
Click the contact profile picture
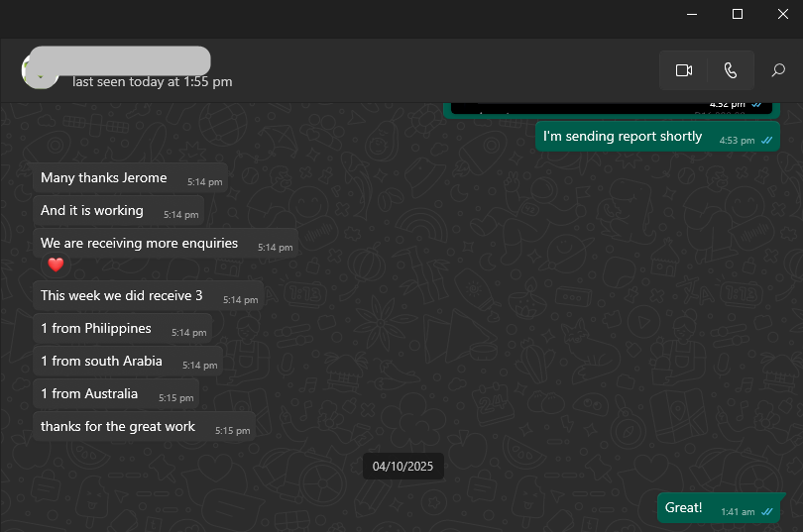click(39, 71)
